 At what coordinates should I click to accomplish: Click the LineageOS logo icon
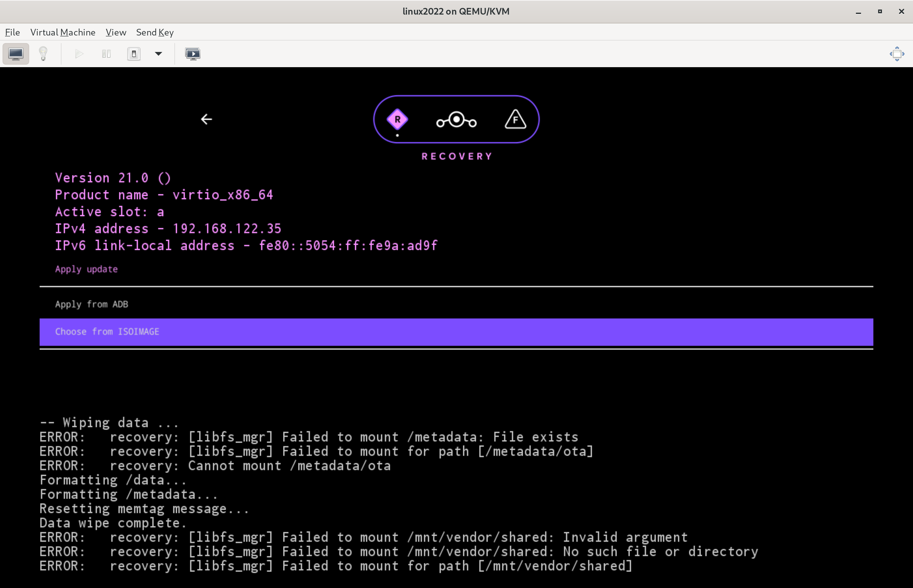[456, 120]
